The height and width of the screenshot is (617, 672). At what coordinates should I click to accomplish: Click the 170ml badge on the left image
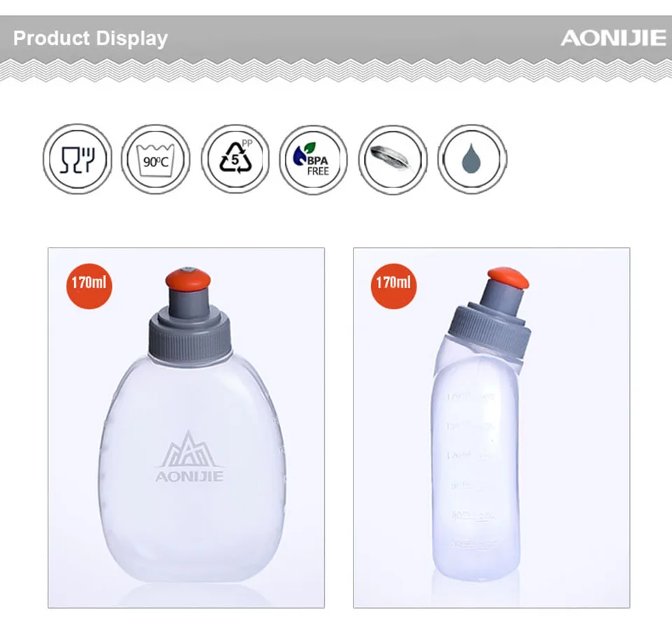pos(89,285)
